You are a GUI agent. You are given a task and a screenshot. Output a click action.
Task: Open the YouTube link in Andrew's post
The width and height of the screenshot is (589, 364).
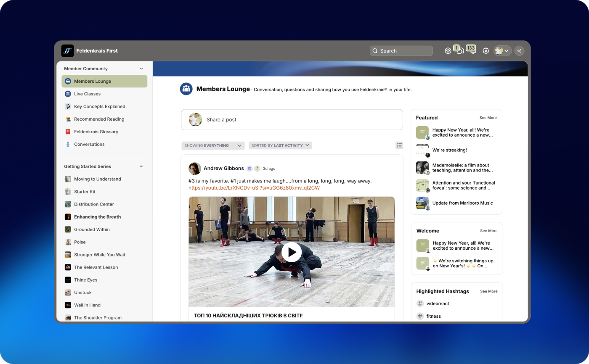(254, 188)
